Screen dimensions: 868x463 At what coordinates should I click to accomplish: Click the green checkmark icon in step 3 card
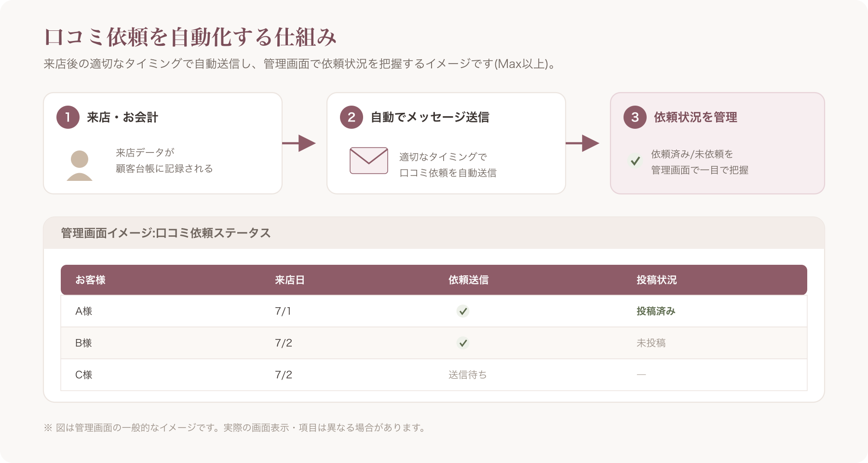[636, 161]
